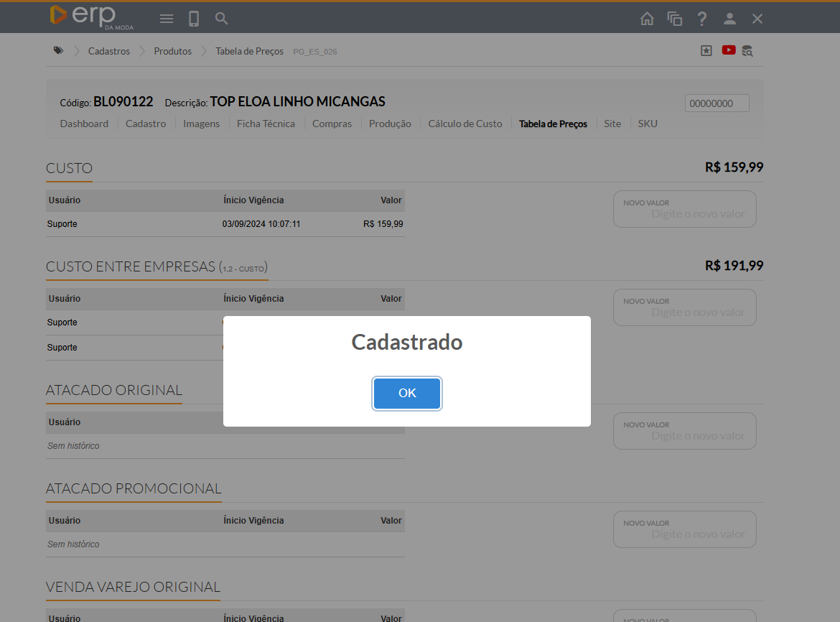Click Cadastros in the breadcrumb
Screen dimensions: 840x622
point(109,51)
